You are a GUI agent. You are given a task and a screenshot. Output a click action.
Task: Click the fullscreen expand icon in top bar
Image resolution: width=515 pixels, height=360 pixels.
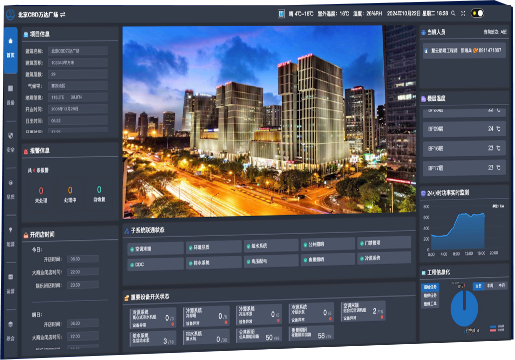pyautogui.click(x=463, y=13)
